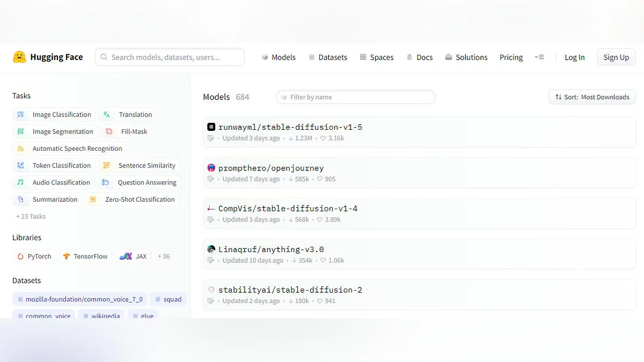Focus the Filter by name field
This screenshot has width=644, height=362.
pyautogui.click(x=356, y=97)
